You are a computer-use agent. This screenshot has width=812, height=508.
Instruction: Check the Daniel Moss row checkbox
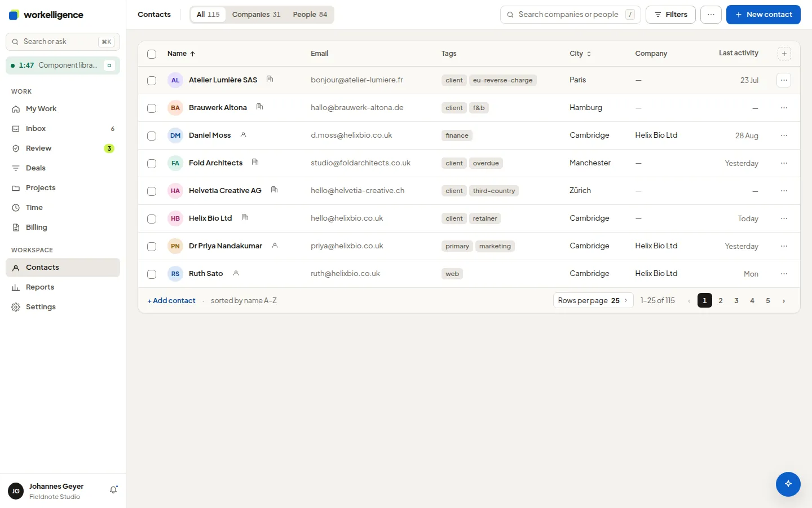[x=152, y=136]
